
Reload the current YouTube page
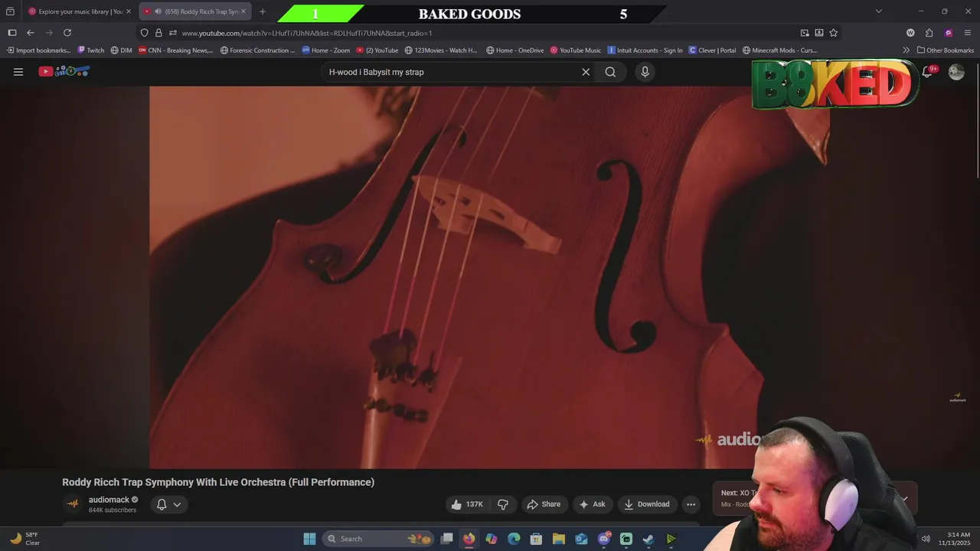pyautogui.click(x=67, y=33)
